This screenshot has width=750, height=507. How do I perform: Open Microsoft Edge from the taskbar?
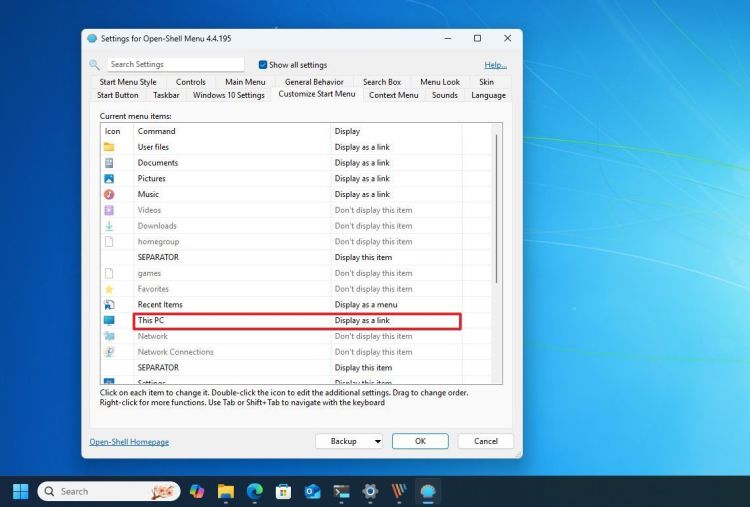click(254, 491)
